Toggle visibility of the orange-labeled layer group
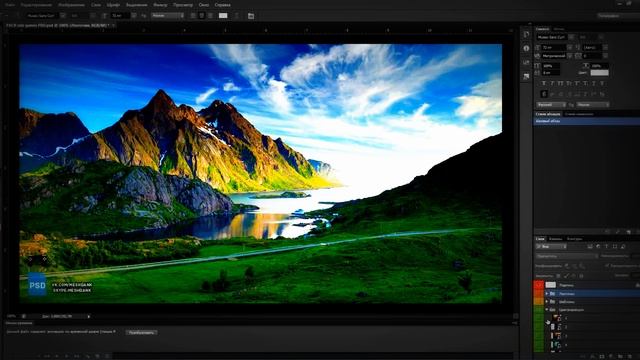640x360 pixels. click(x=538, y=302)
